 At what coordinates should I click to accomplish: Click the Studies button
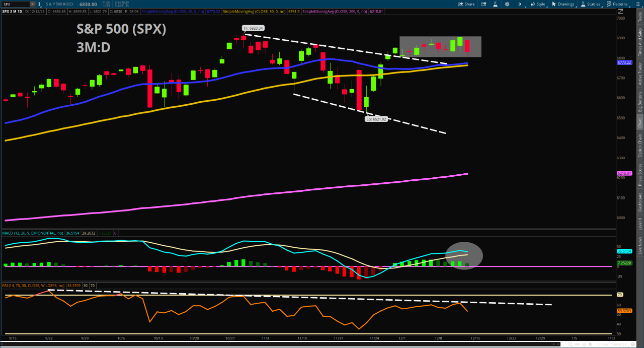(591, 4)
